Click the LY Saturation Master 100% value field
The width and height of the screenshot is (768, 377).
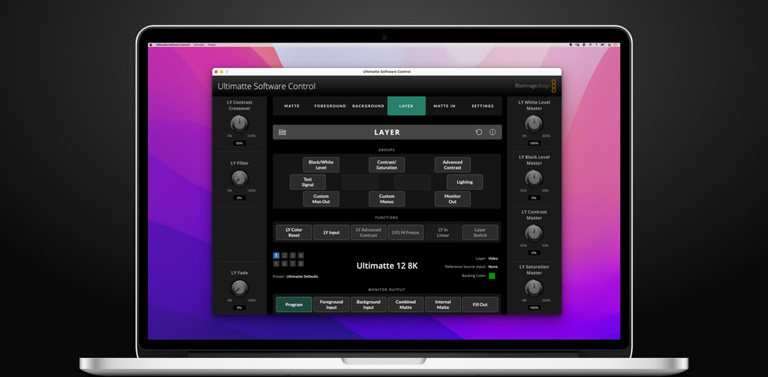pyautogui.click(x=534, y=308)
